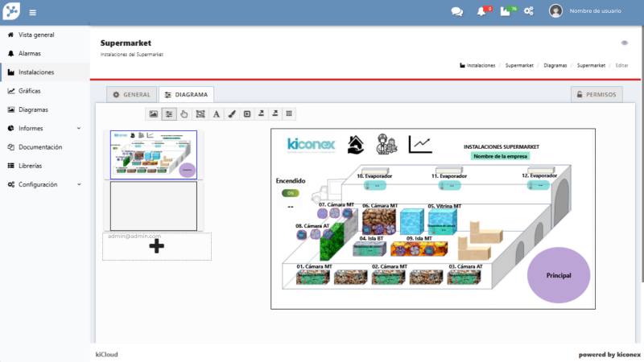Click the kiconex logo in the diagram
This screenshot has height=362, width=644.
[x=311, y=145]
